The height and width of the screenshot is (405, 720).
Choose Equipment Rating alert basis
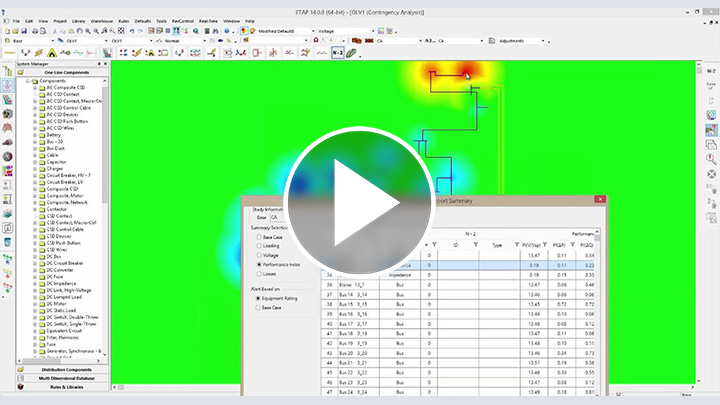pos(259,297)
